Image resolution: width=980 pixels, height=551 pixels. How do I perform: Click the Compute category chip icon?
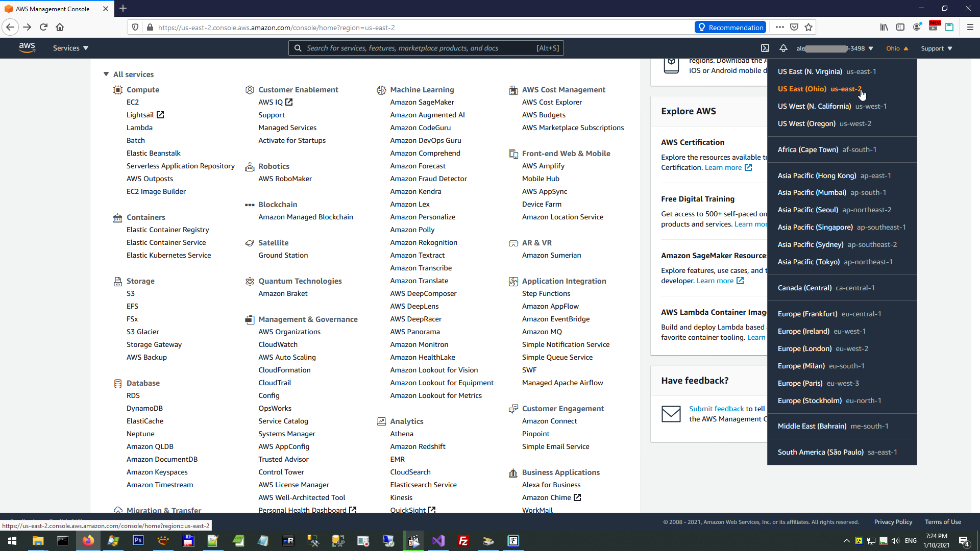click(x=118, y=90)
